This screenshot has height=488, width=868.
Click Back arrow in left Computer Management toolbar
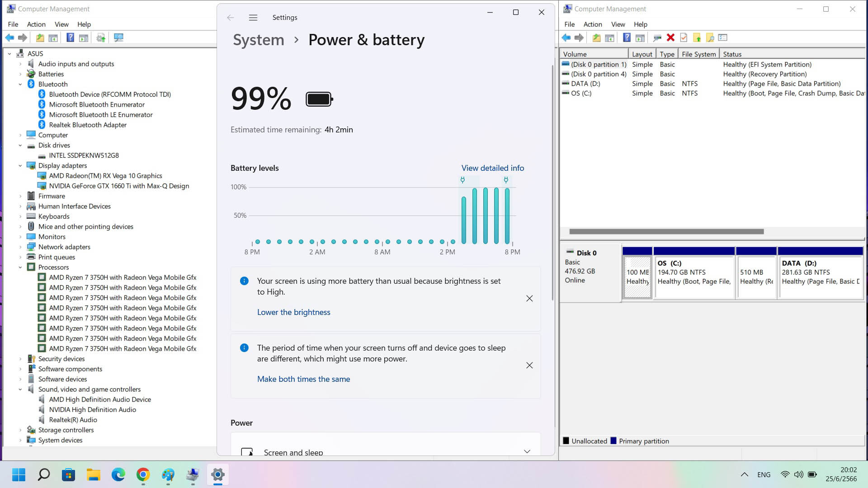[9, 38]
